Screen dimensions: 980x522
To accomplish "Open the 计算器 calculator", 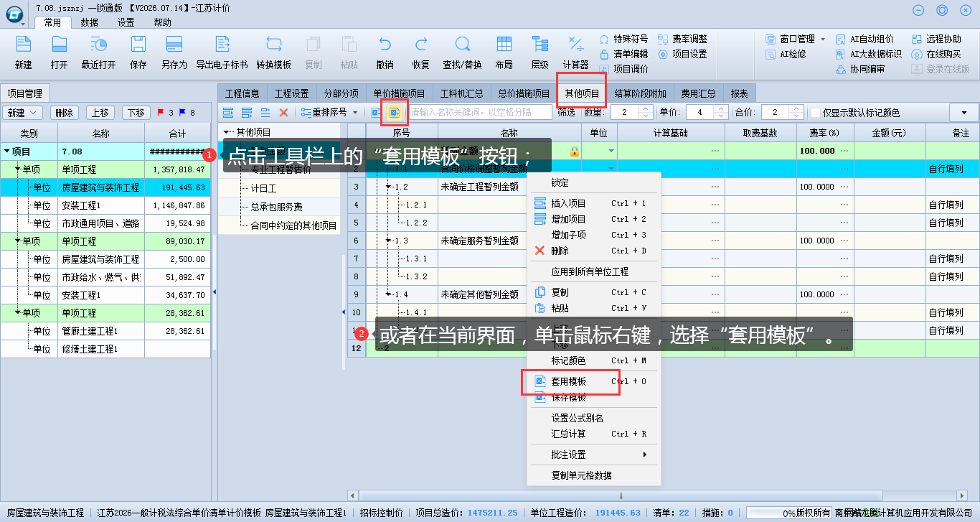I will pyautogui.click(x=575, y=52).
